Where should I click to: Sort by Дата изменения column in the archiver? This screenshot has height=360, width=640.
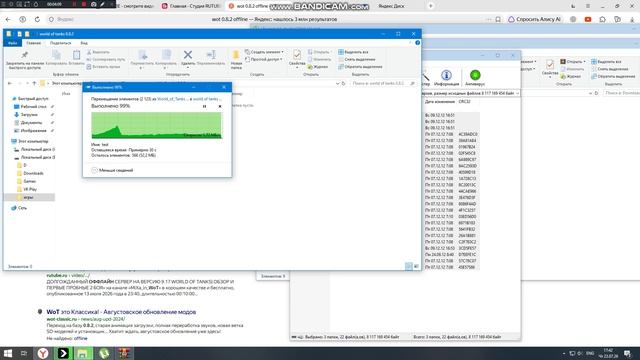(x=440, y=102)
